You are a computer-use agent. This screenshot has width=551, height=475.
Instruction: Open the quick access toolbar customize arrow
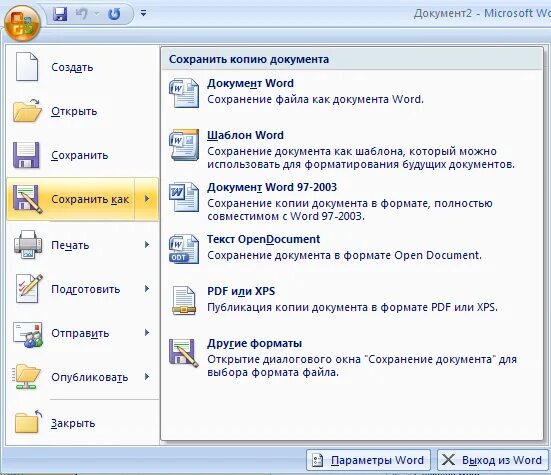pos(143,13)
